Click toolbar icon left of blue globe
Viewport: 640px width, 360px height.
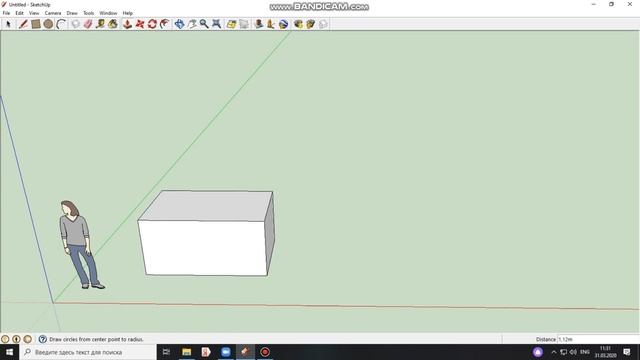(271, 24)
